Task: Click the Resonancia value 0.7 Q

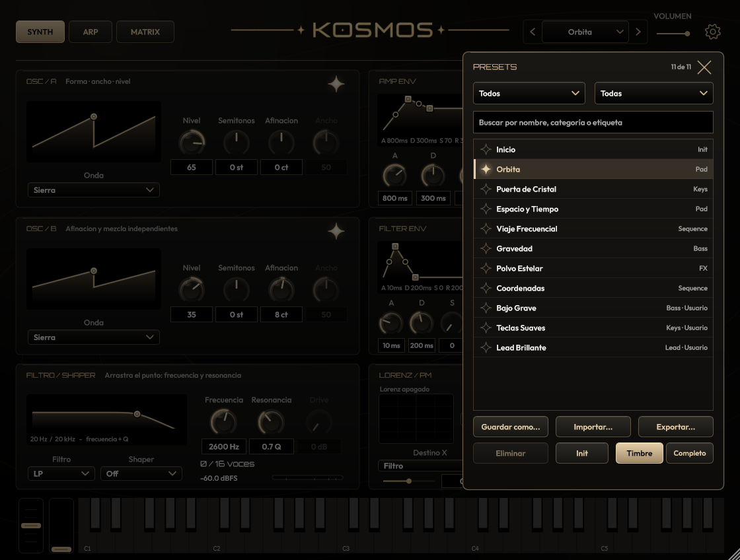Action: pyautogui.click(x=272, y=447)
